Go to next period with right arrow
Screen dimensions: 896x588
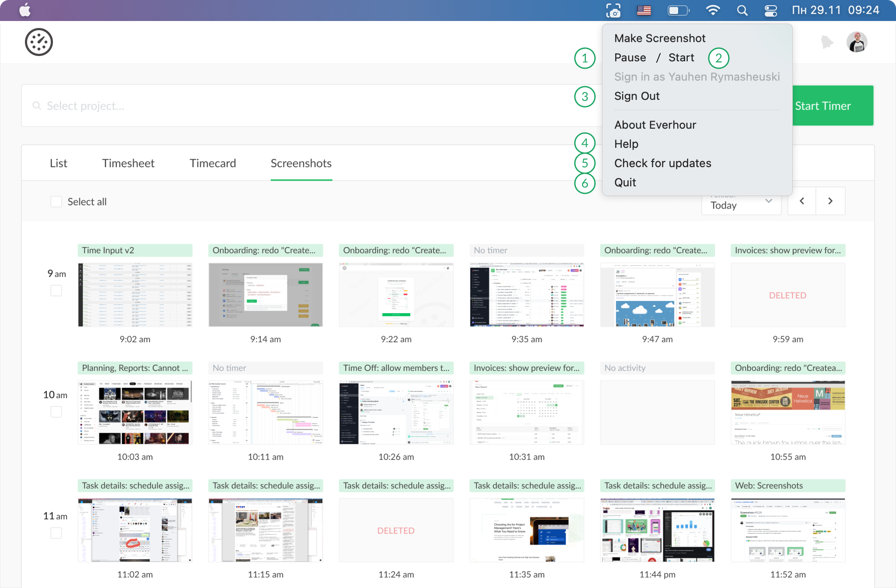[x=830, y=201]
